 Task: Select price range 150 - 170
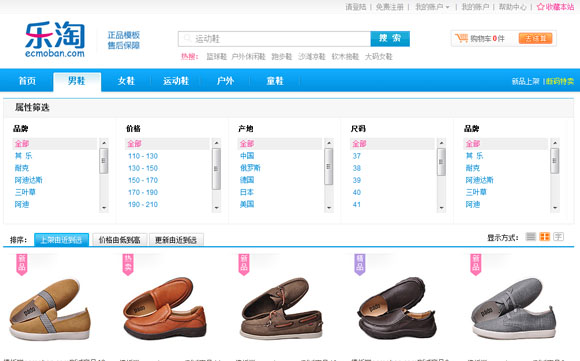point(143,180)
